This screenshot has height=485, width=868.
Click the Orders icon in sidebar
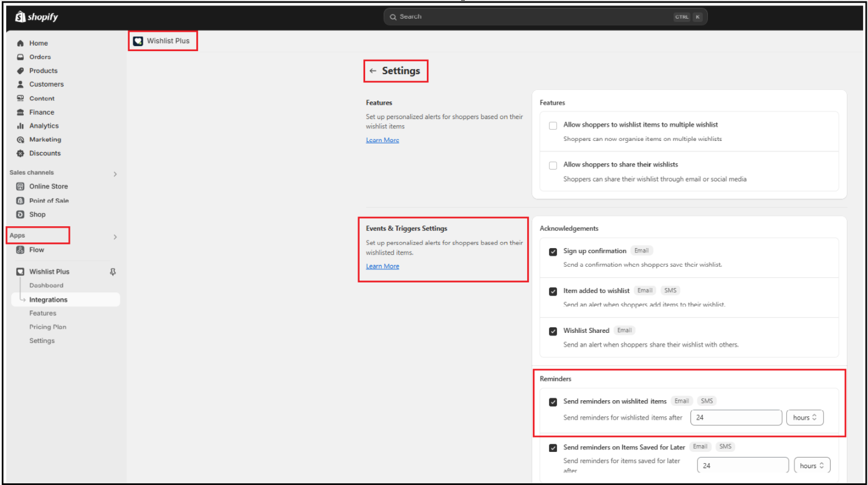pos(21,57)
